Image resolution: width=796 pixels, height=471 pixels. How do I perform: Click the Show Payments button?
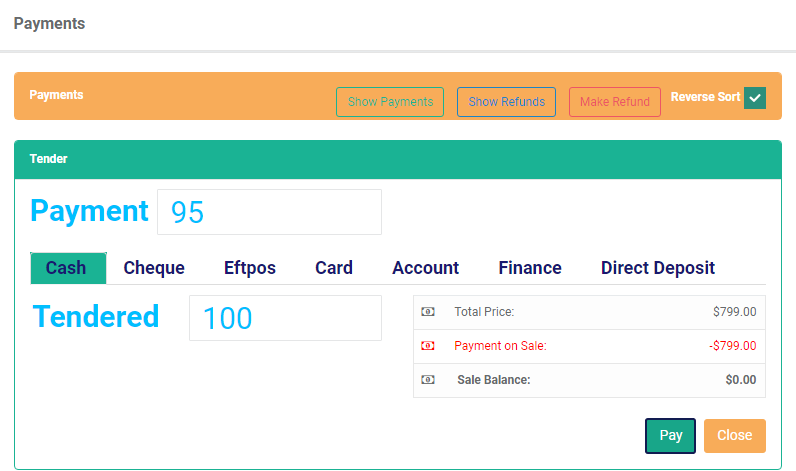(x=390, y=102)
